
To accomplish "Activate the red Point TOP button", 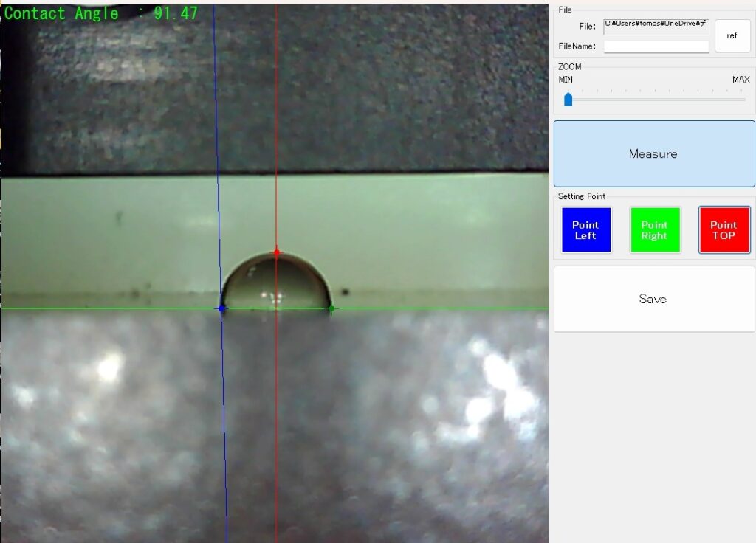I will pyautogui.click(x=724, y=230).
